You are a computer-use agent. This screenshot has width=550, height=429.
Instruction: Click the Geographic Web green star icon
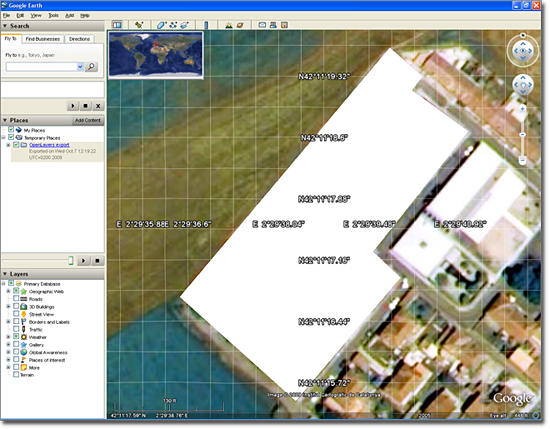click(x=24, y=291)
